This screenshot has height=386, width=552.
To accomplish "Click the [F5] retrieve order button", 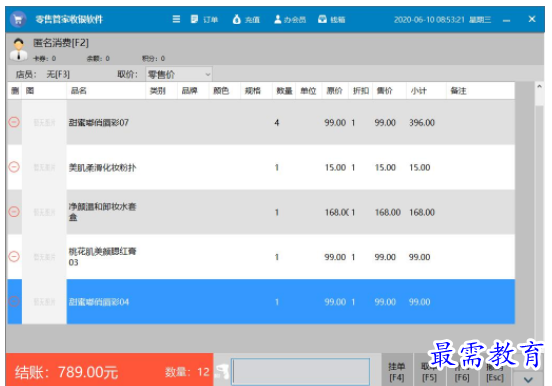I will point(429,371).
